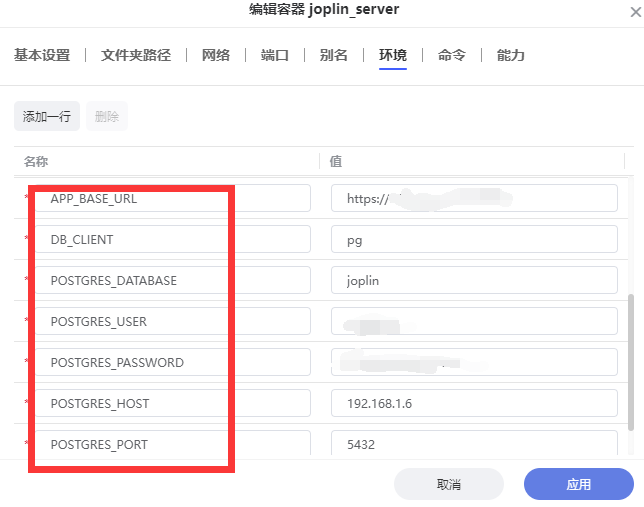The width and height of the screenshot is (644, 507).
Task: Edit the pg value field
Action: coord(474,239)
